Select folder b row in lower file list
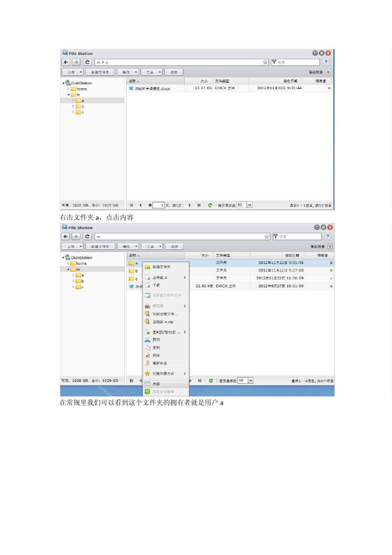Viewport: 392px width, 555px height. click(x=230, y=270)
